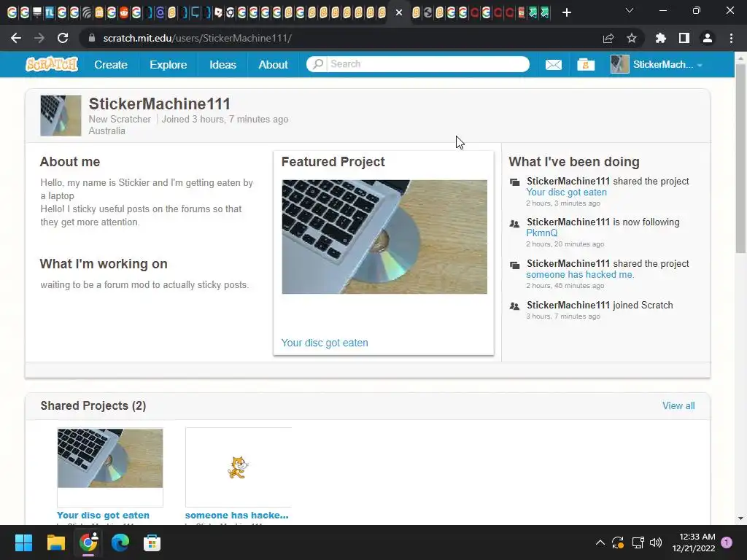Click the Shared Projects (2) heading
The width and height of the screenshot is (747, 560).
tap(93, 405)
